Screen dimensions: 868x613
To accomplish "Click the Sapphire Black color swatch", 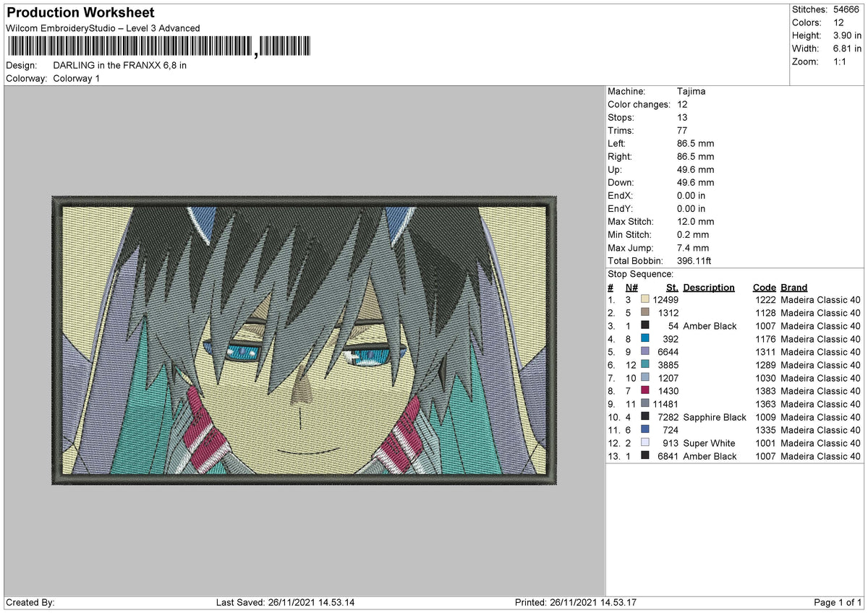I will click(x=645, y=416).
